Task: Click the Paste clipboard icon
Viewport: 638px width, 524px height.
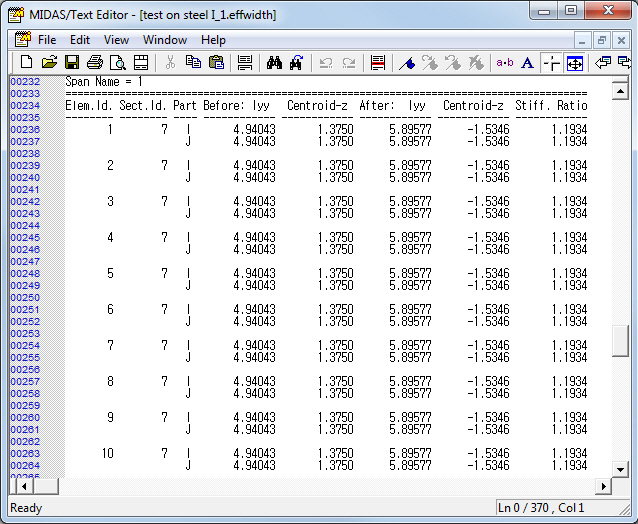Action: click(x=216, y=63)
